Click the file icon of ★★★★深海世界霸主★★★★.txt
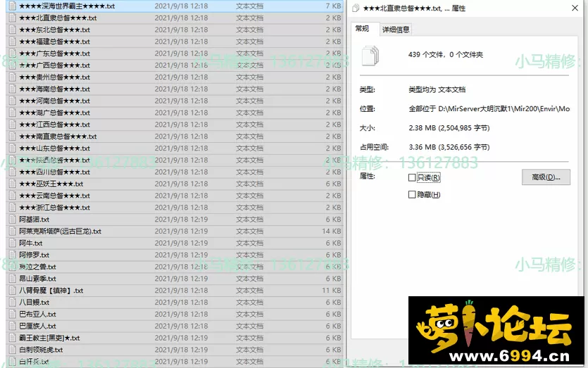Viewport: 588px width, 368px height. click(x=13, y=6)
